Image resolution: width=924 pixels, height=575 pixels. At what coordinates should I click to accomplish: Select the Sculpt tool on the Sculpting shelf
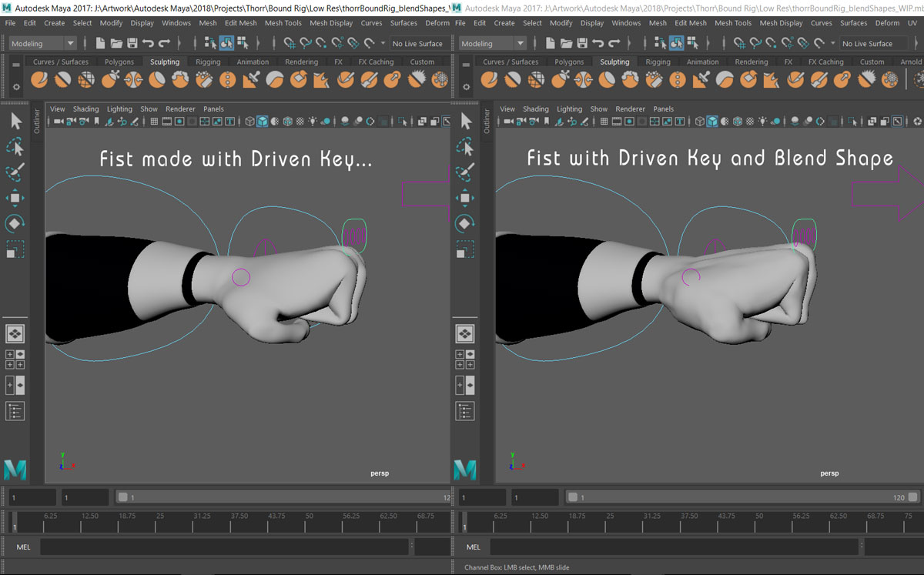(39, 79)
